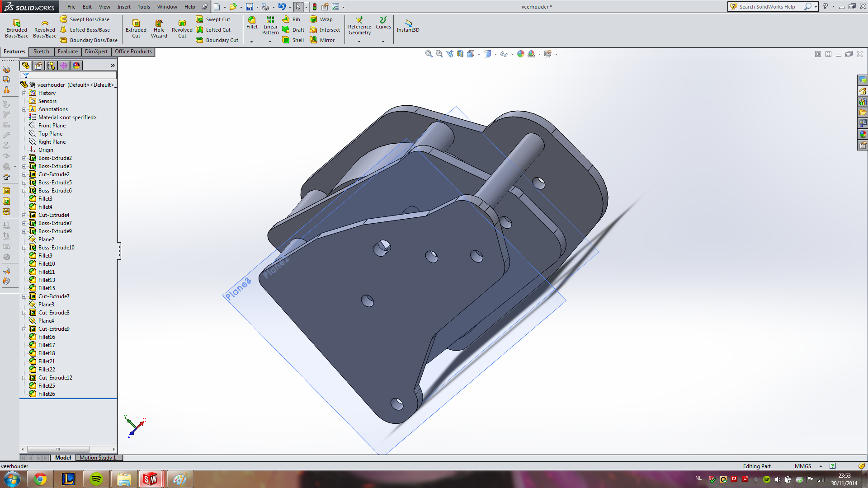Open Windows Start menu
This screenshot has width=868, height=488.
tap(12, 479)
